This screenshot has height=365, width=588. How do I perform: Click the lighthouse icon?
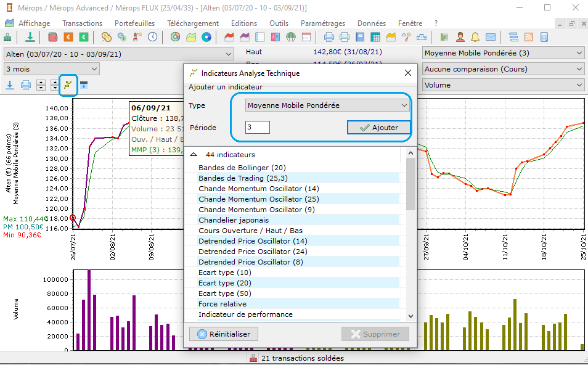137,37
